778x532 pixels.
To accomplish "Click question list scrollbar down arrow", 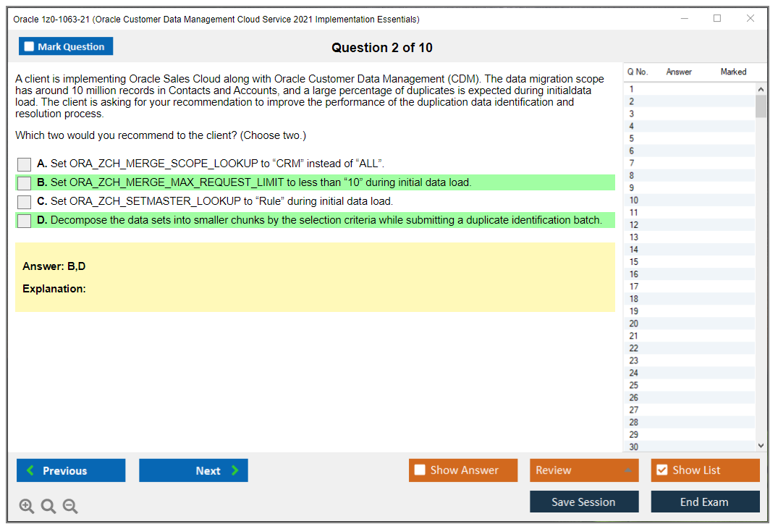I will [x=761, y=445].
